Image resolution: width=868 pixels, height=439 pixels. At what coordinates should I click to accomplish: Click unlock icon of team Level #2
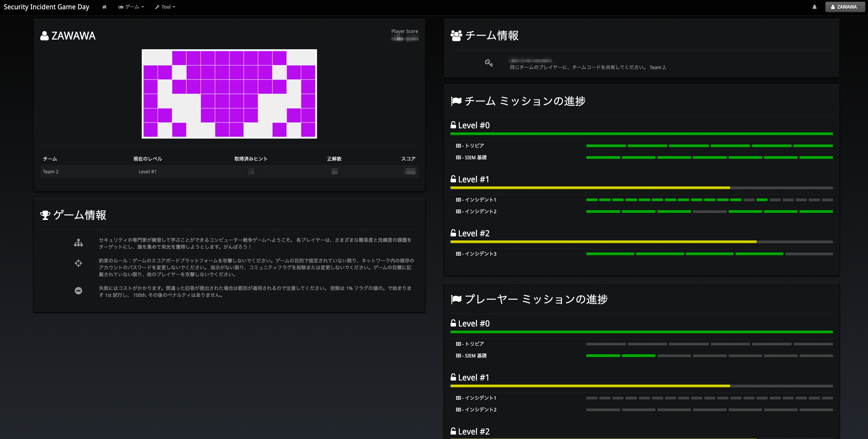click(454, 233)
